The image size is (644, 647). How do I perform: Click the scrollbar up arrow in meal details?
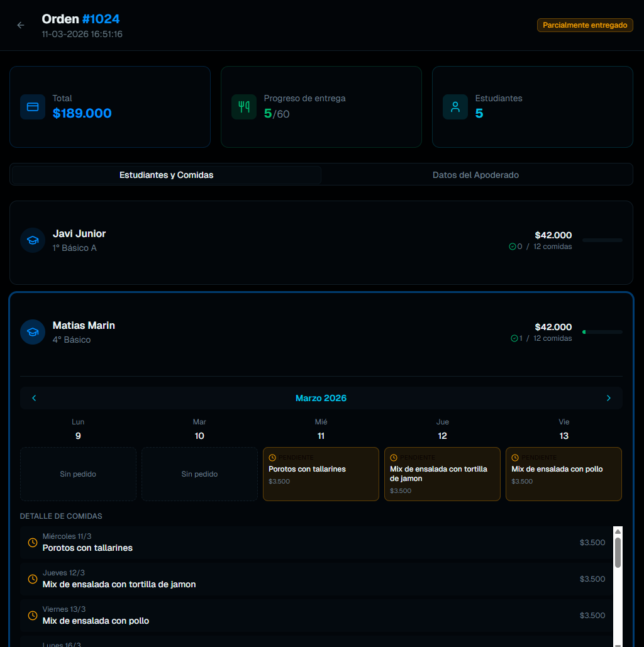pos(618,531)
